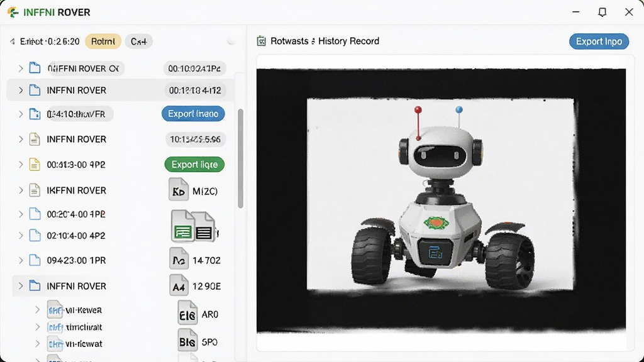
Task: Click the black-lined document icon beside the green one
Action: [x=204, y=227]
